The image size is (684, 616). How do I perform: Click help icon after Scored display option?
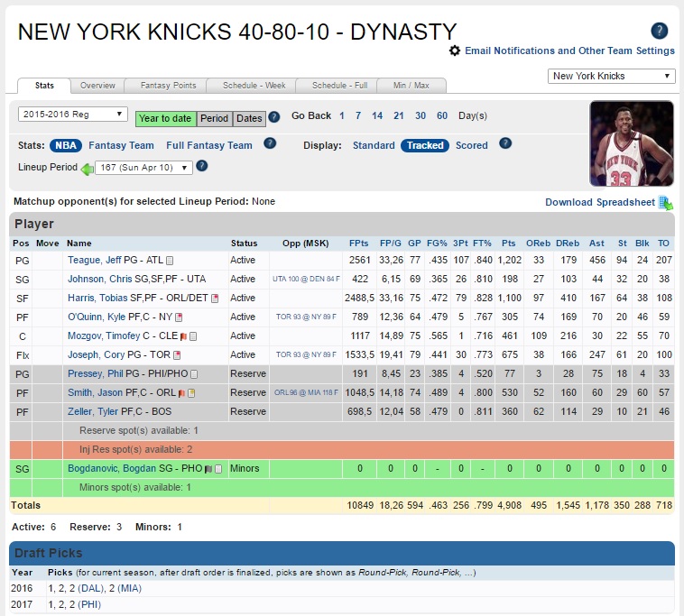click(505, 143)
